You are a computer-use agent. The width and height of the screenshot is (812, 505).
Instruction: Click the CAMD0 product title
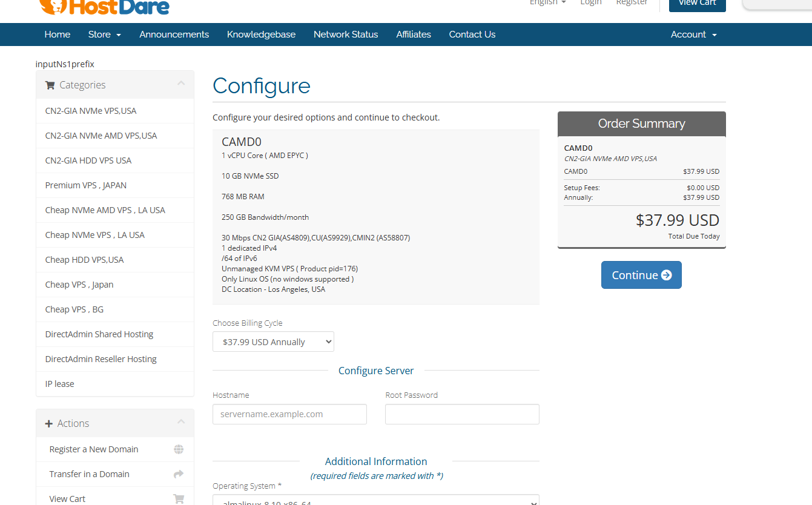pos(242,142)
